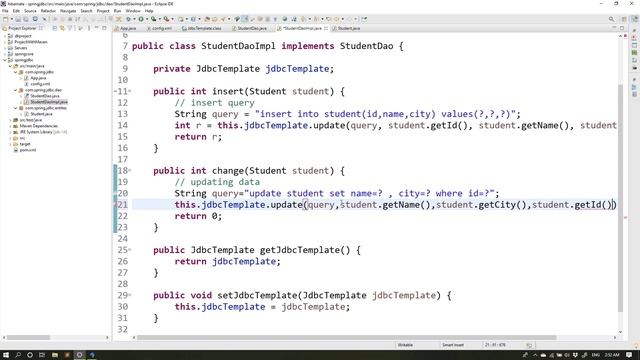Click the Save toolbar icon

[x=18, y=19]
